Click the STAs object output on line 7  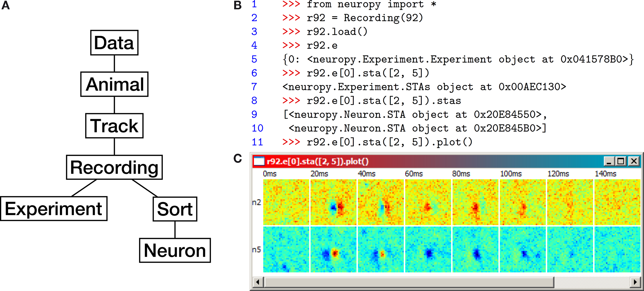pos(424,87)
